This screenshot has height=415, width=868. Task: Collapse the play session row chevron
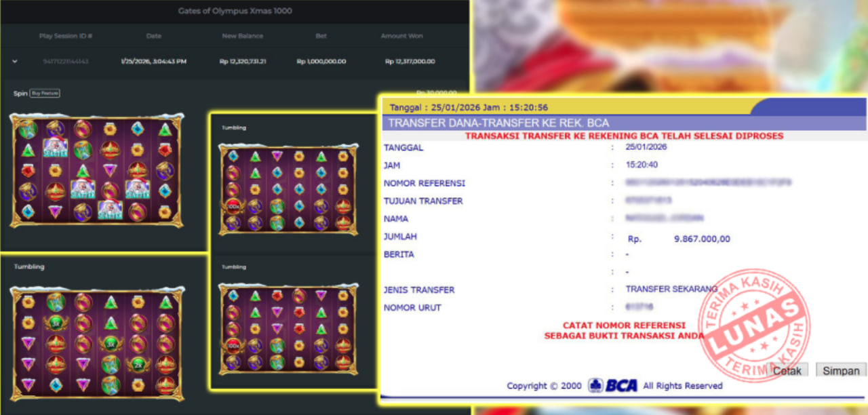14,61
